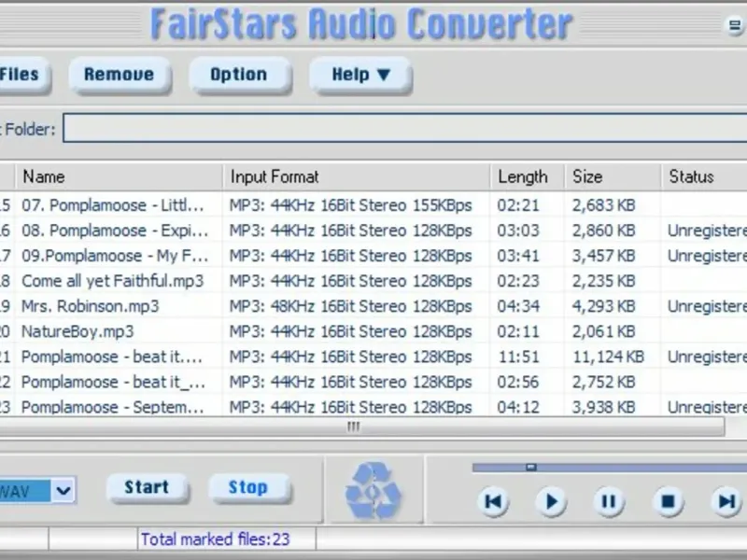The height and width of the screenshot is (560, 747).
Task: Click length value 11:51
Action: click(518, 357)
